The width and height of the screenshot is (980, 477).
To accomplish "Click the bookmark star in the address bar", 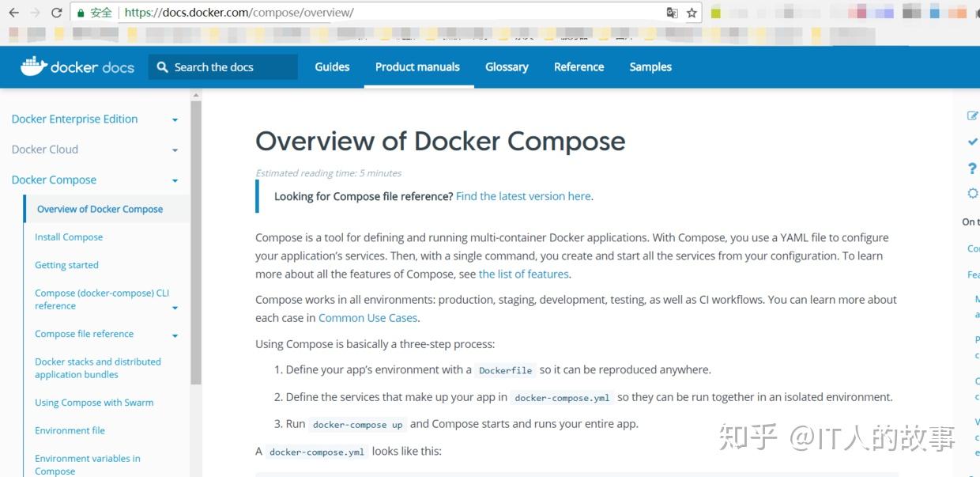I will pos(692,13).
